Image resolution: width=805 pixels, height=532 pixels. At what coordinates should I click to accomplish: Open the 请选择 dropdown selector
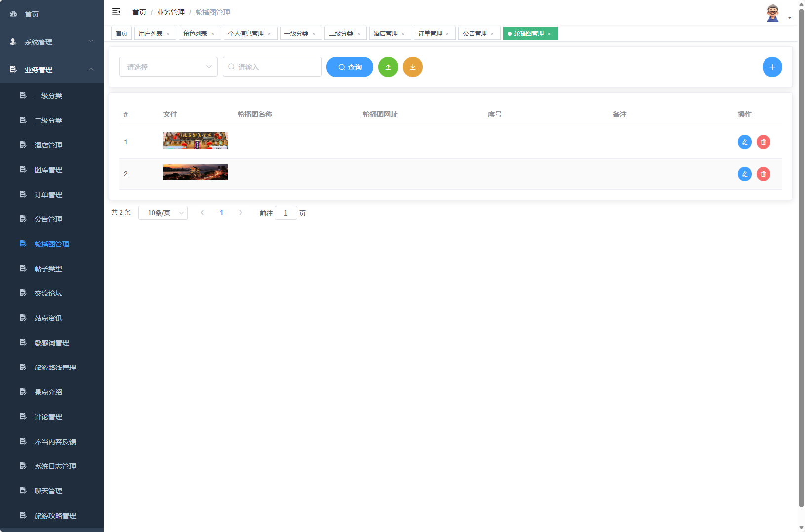(168, 67)
